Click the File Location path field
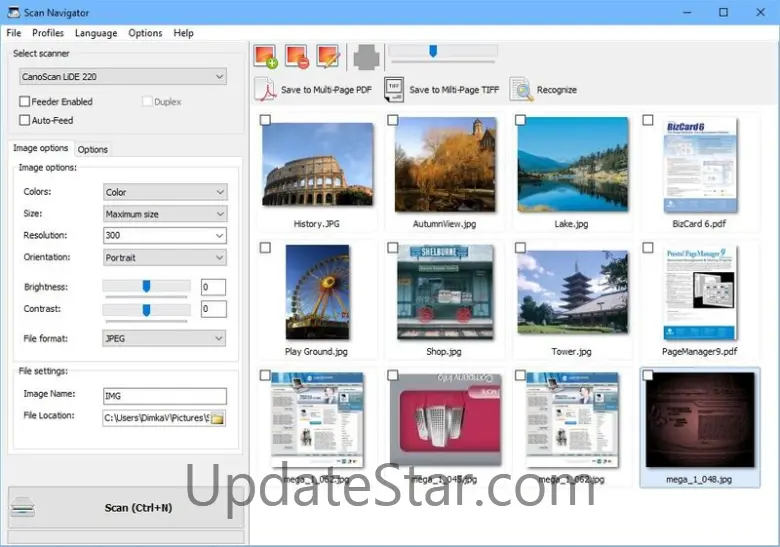 (x=156, y=418)
